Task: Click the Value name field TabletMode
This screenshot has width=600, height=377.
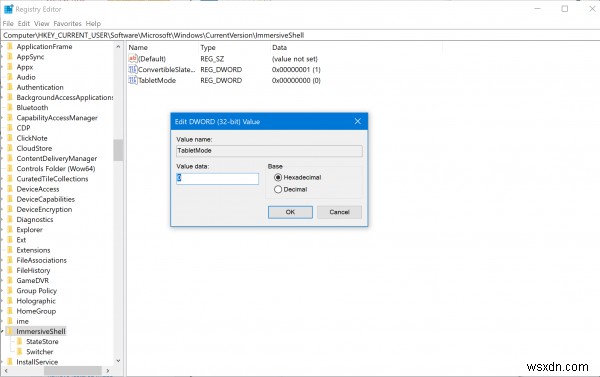Action: [269, 151]
